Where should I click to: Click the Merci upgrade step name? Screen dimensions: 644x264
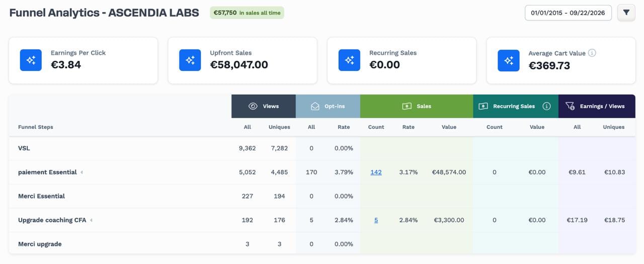click(40, 244)
